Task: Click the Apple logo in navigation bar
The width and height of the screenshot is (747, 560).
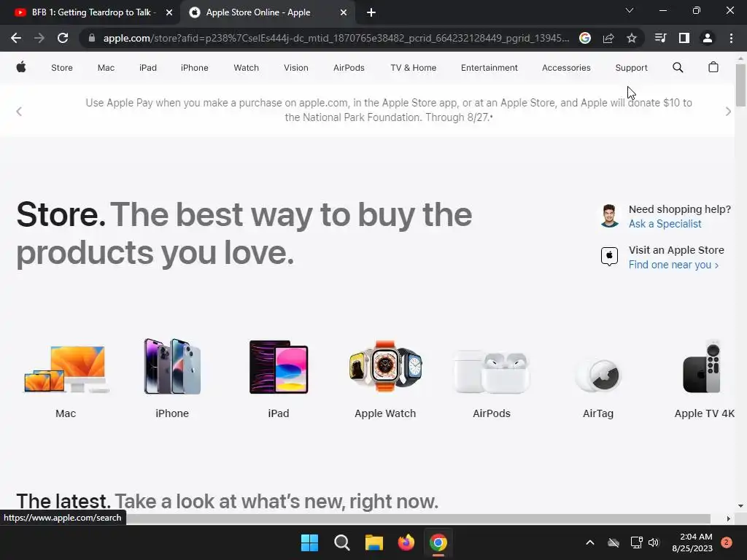Action: 21,67
